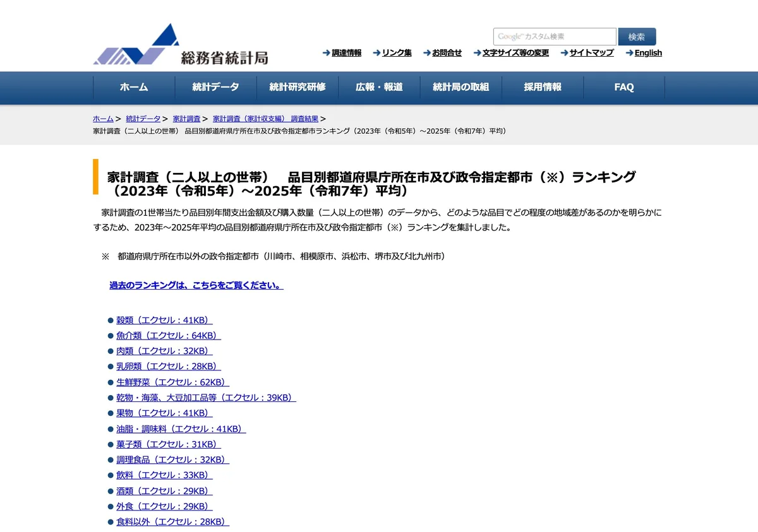The image size is (758, 532).
Task: Download the 魚介類 Excel file
Action: (x=169, y=336)
